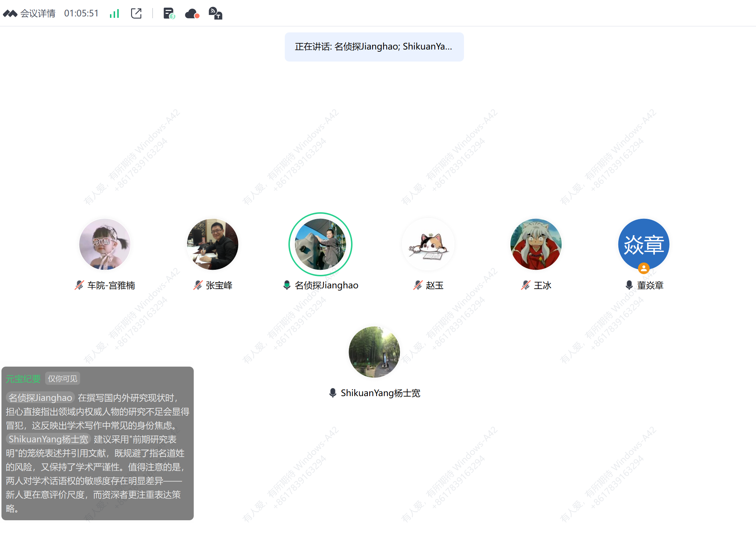Click 名侦探Jianghao's active microphone icon

(287, 285)
